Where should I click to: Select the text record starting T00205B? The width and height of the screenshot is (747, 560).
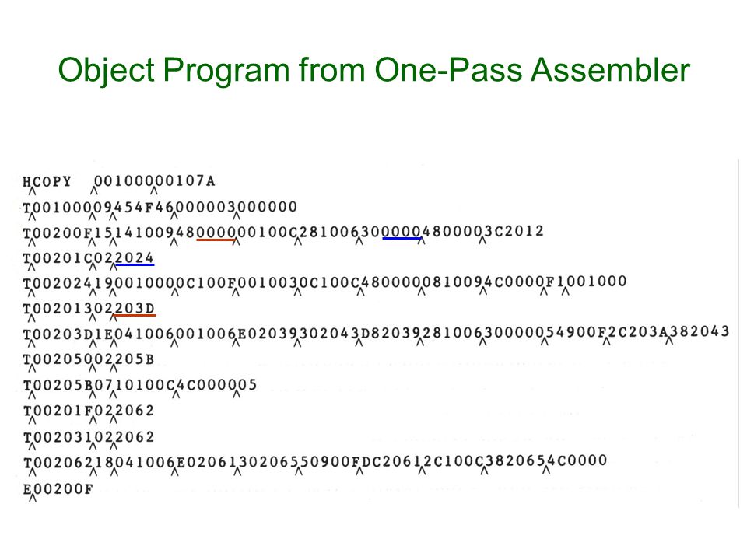tap(140, 385)
